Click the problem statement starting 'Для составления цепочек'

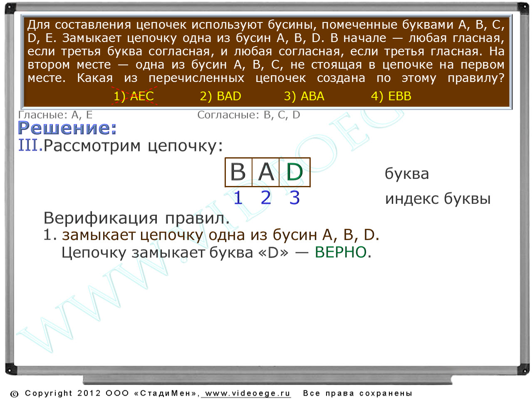click(x=266, y=52)
